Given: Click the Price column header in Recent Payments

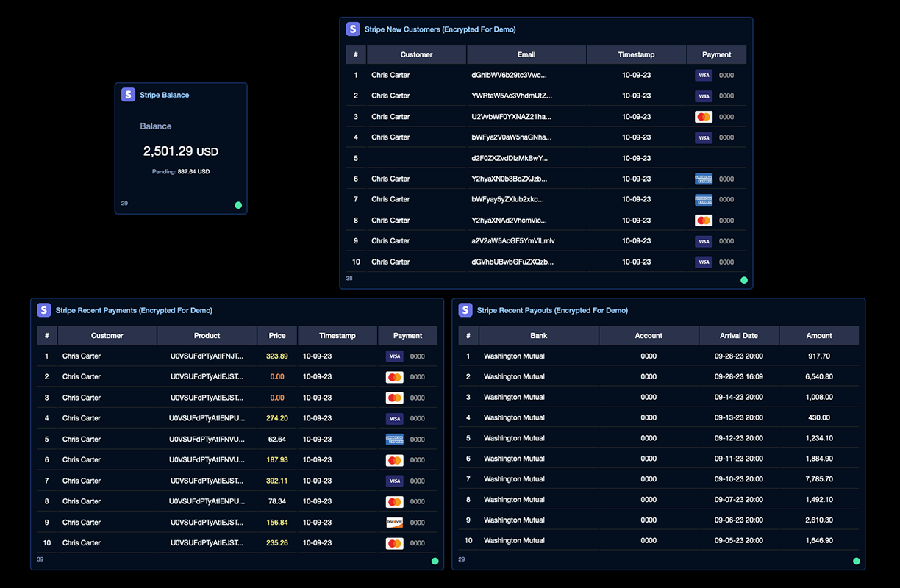Looking at the screenshot, I should [277, 335].
